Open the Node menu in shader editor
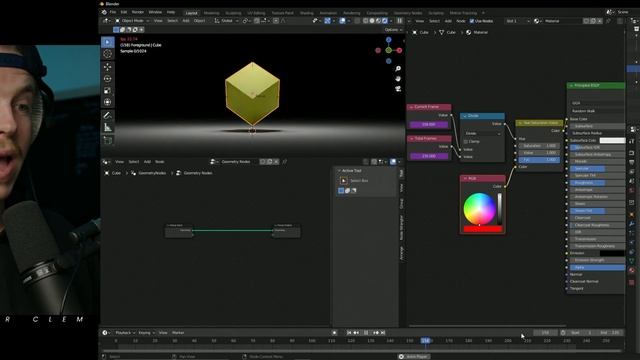The height and width of the screenshot is (360, 640). click(x=460, y=21)
